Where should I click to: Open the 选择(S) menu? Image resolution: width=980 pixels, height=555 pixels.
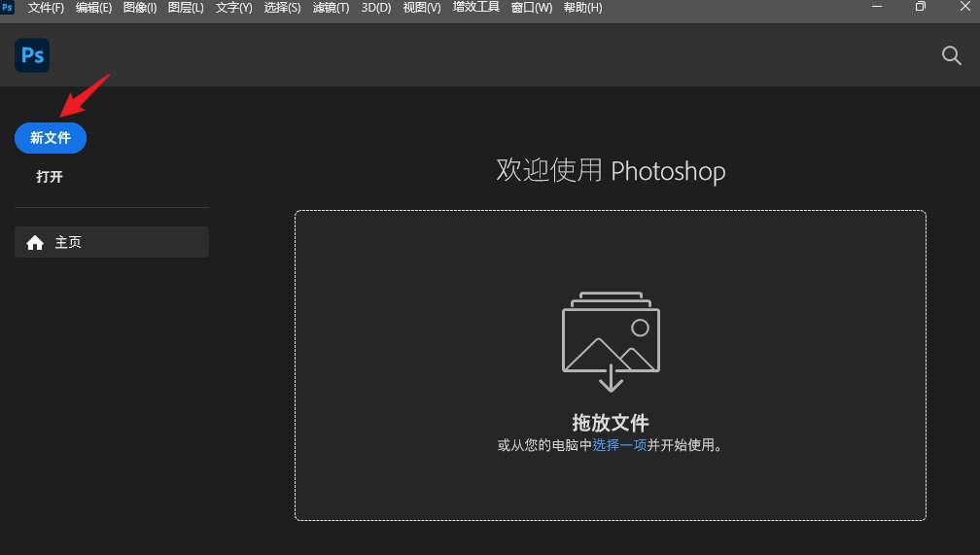click(283, 8)
